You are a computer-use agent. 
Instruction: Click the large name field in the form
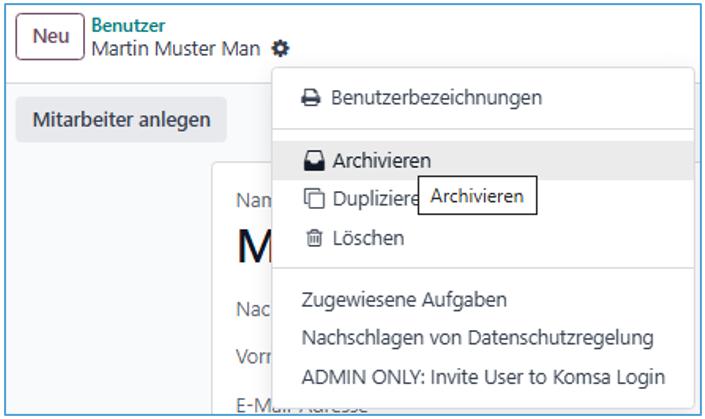pyautogui.click(x=252, y=246)
